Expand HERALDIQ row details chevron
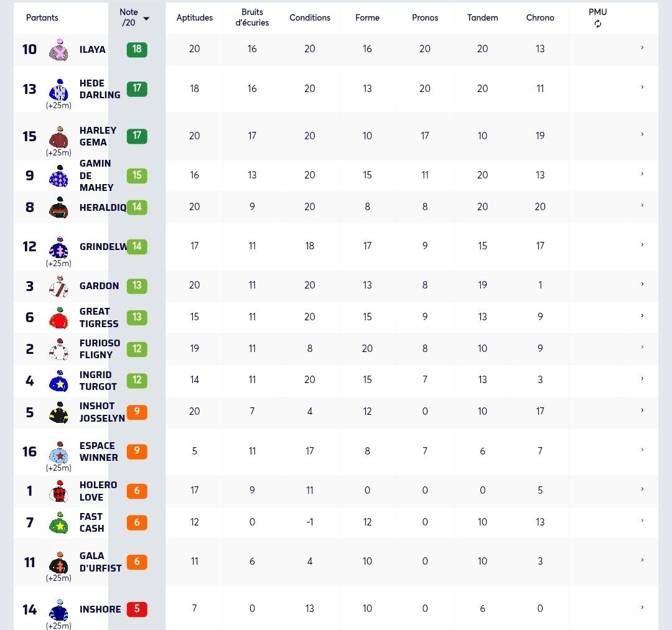 (642, 206)
